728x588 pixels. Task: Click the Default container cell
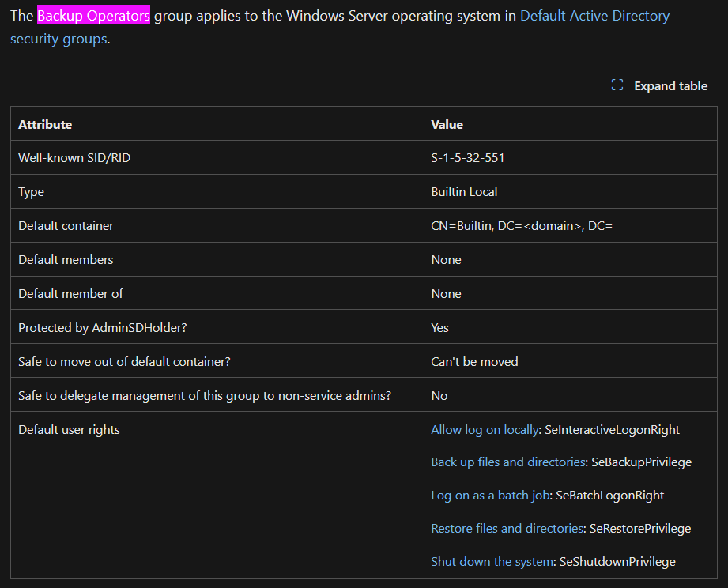click(x=66, y=225)
